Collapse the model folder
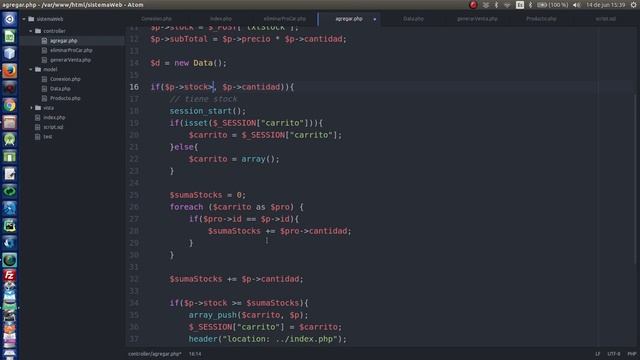 (31, 69)
